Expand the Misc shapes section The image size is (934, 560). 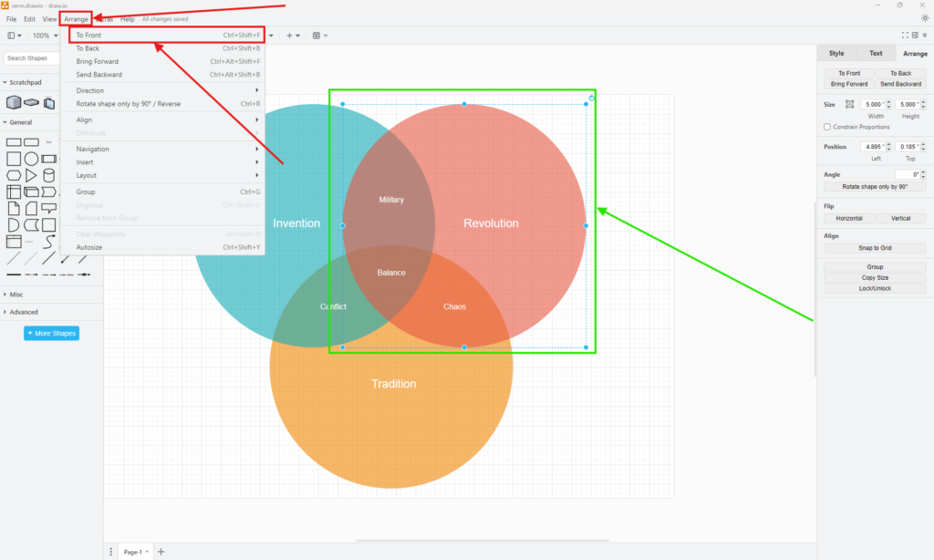(x=13, y=295)
